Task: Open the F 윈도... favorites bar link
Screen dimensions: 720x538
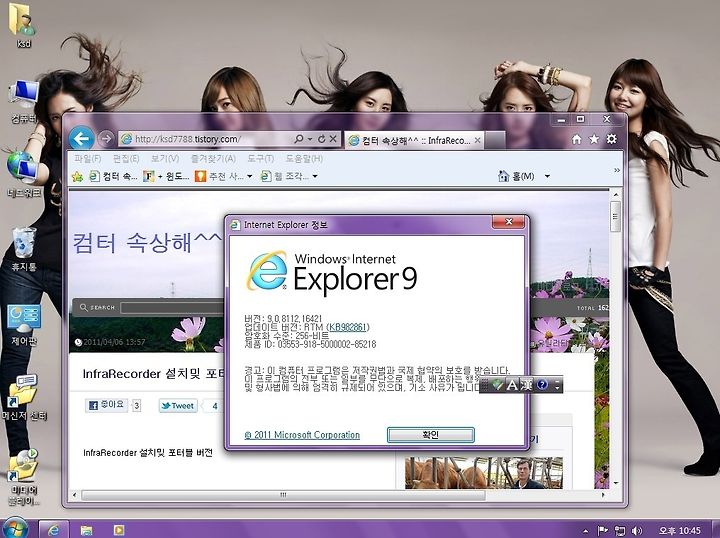Action: pyautogui.click(x=166, y=176)
